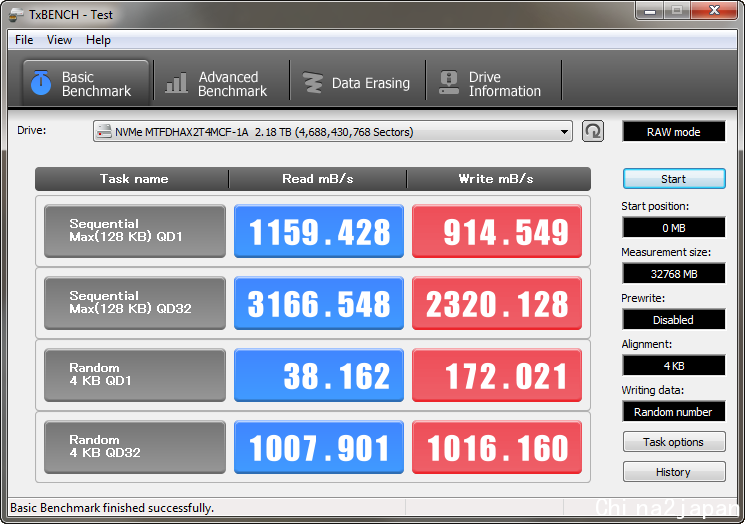Click write result 914.549
The height and width of the screenshot is (524, 745).
(497, 231)
